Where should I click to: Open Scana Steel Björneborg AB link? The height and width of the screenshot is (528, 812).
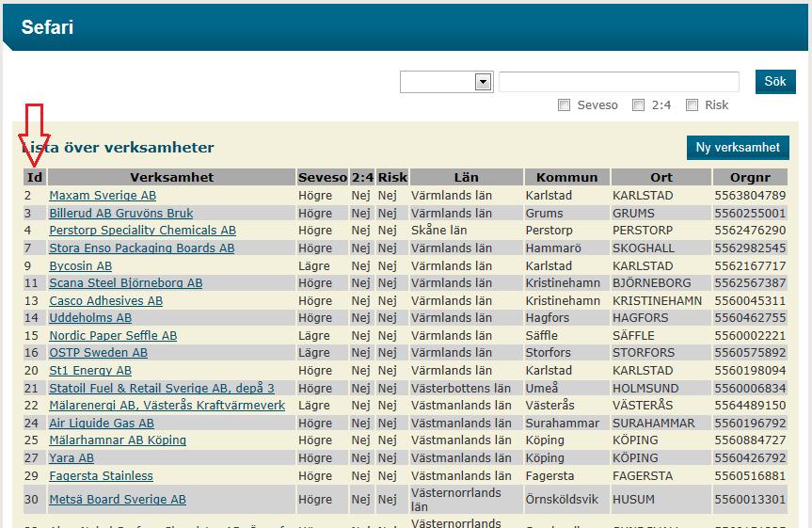click(x=126, y=283)
